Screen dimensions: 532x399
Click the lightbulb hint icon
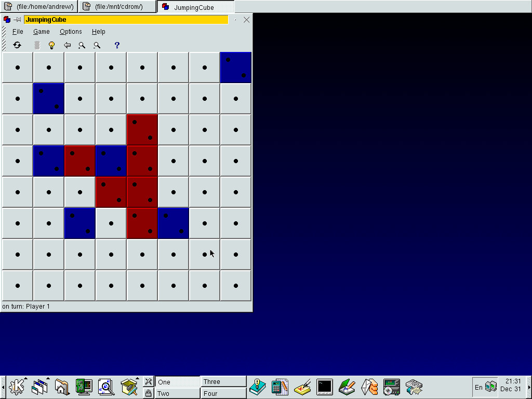point(51,45)
